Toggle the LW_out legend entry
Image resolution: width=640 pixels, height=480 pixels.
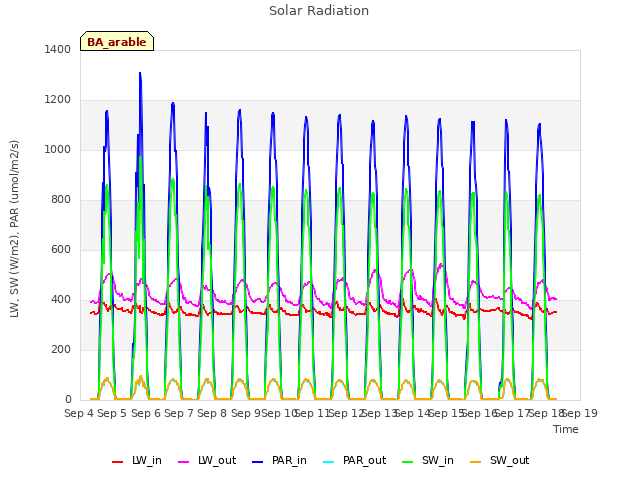coord(207,461)
